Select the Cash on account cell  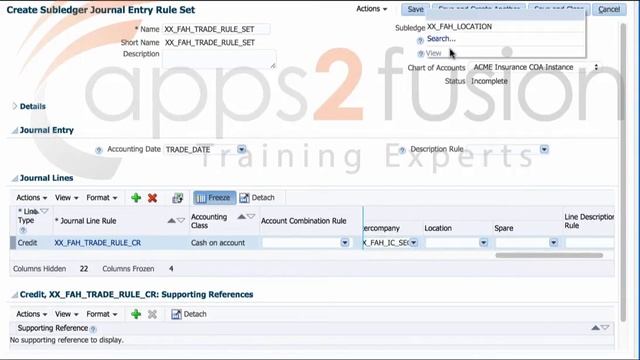click(x=218, y=243)
